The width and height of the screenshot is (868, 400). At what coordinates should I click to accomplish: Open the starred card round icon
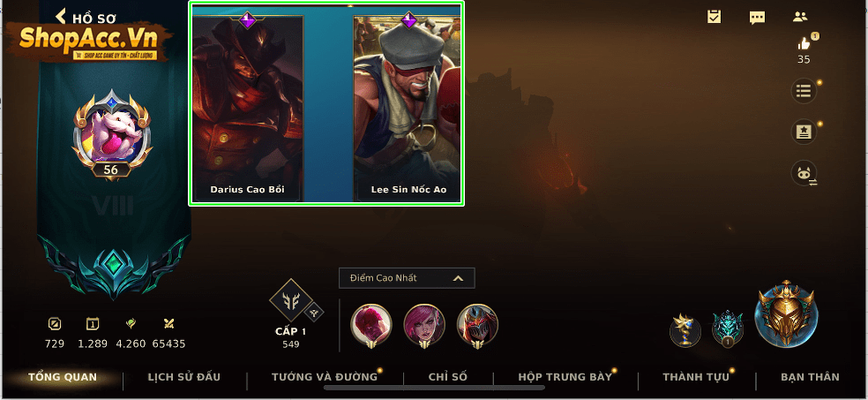click(x=804, y=132)
